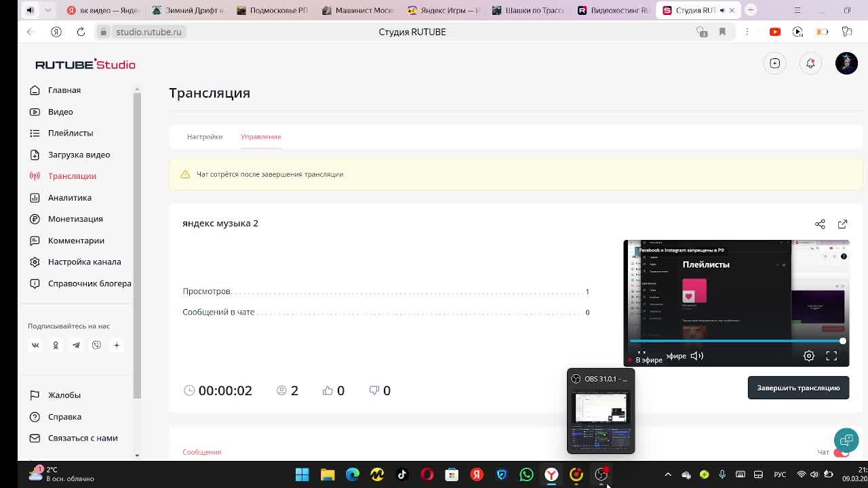Switch to the Яндекс Игры browser tab

click(x=444, y=10)
